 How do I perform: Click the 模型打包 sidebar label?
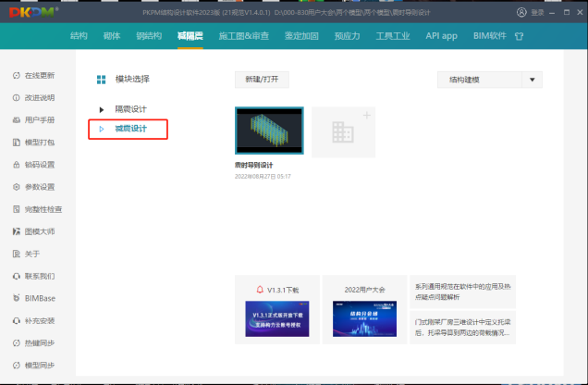40,143
